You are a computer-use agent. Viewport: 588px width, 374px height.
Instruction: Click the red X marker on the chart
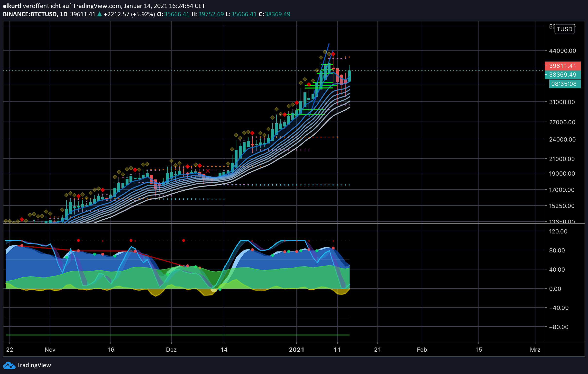[x=208, y=171]
